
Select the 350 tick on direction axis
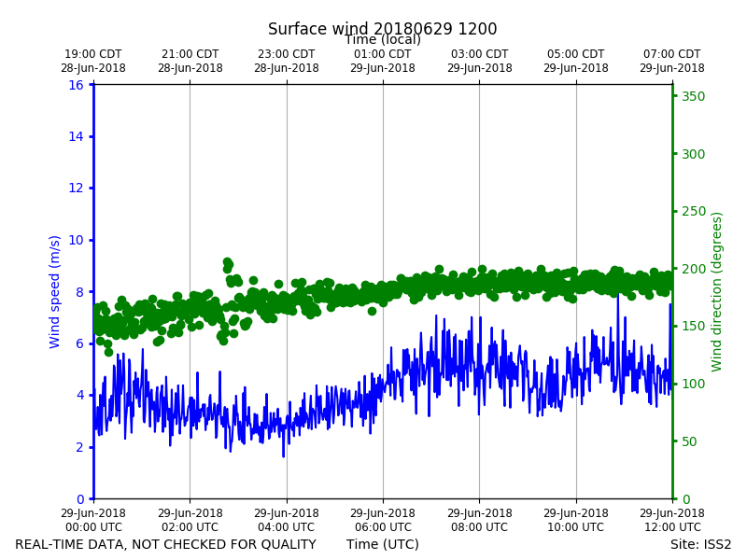click(693, 96)
